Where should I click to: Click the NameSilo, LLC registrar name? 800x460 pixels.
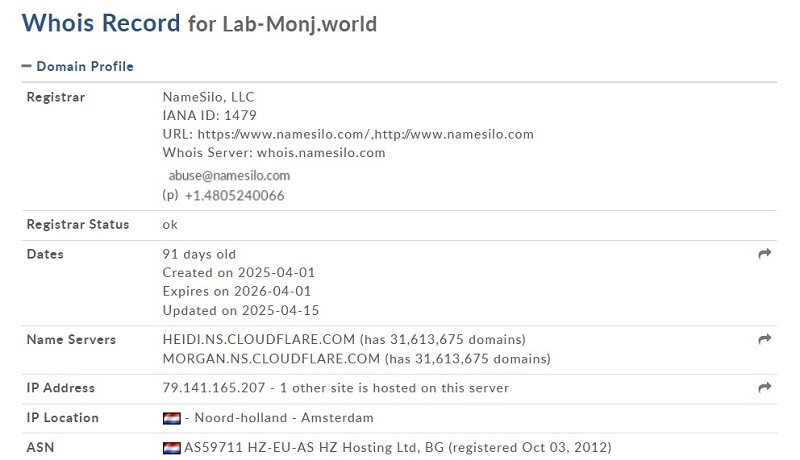(208, 97)
